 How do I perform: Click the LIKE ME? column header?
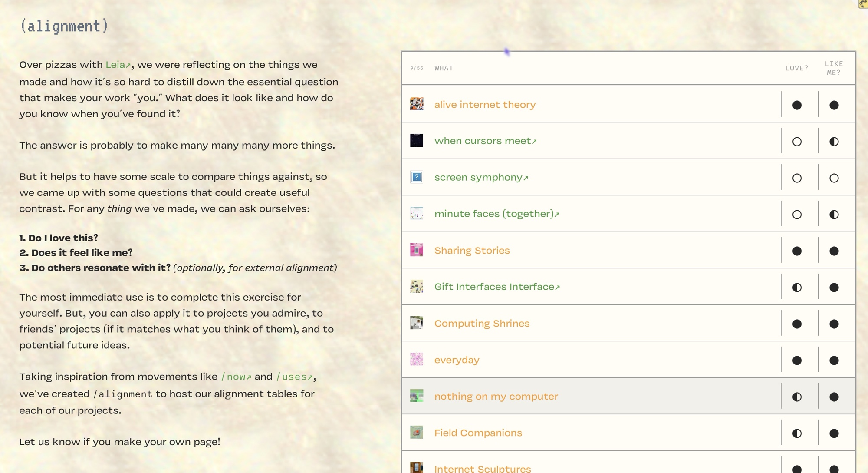click(x=834, y=68)
